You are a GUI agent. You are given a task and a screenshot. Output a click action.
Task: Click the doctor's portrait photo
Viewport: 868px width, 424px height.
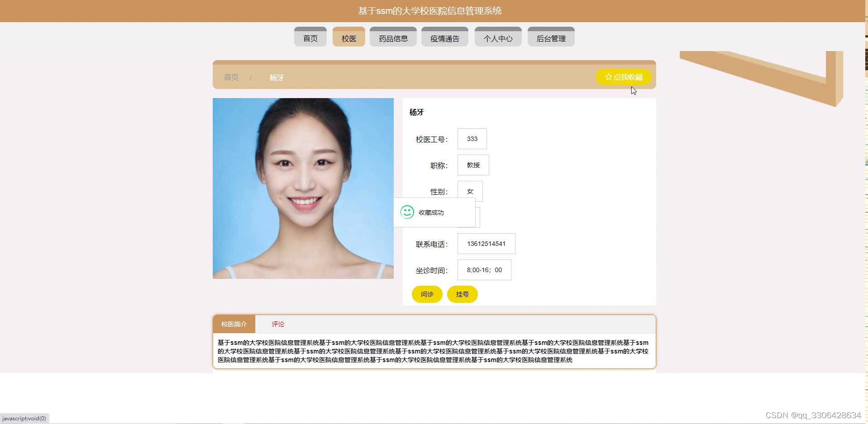click(x=303, y=188)
